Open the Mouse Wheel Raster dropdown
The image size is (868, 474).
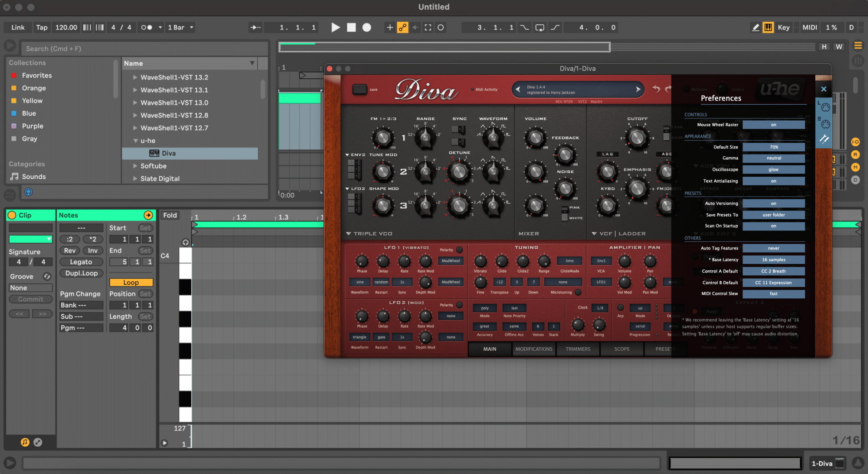[773, 125]
